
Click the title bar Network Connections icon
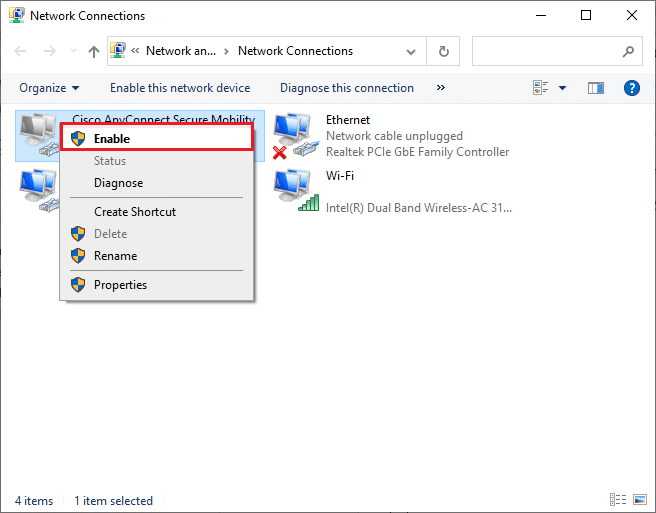(17, 15)
